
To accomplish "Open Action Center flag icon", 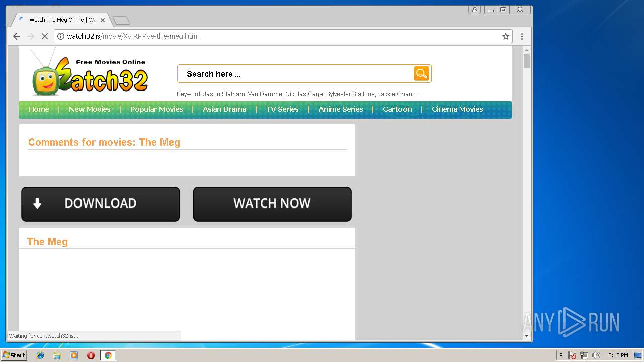I will [x=572, y=355].
